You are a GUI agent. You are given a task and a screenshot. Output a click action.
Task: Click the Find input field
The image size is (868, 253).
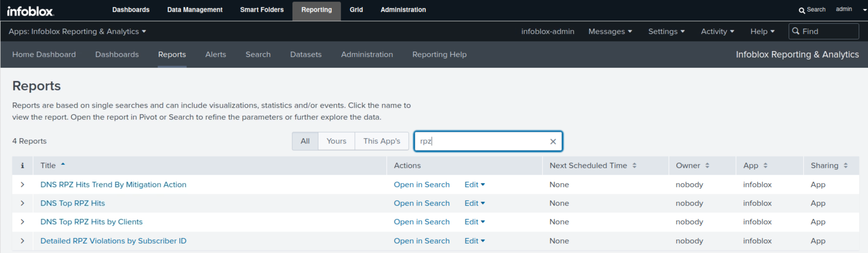827,31
